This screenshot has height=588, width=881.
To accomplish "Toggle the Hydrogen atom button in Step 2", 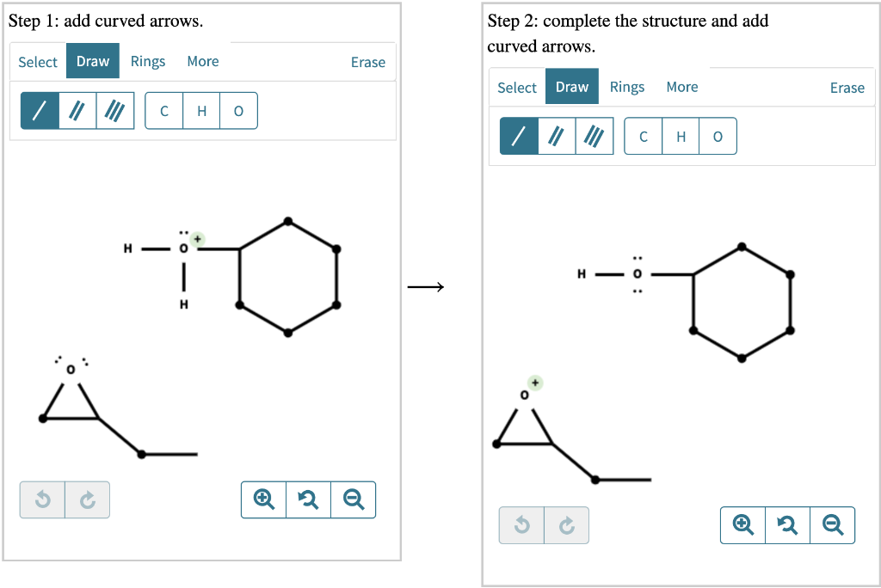I will 681,135.
